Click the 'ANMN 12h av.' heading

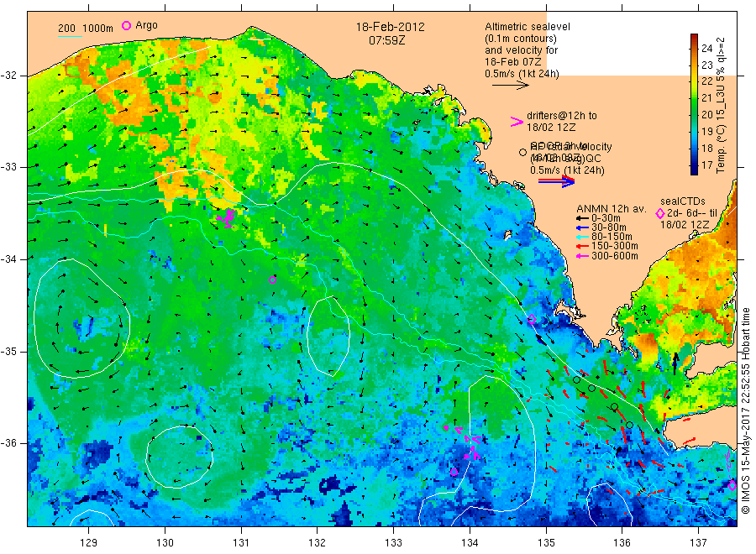(612, 209)
